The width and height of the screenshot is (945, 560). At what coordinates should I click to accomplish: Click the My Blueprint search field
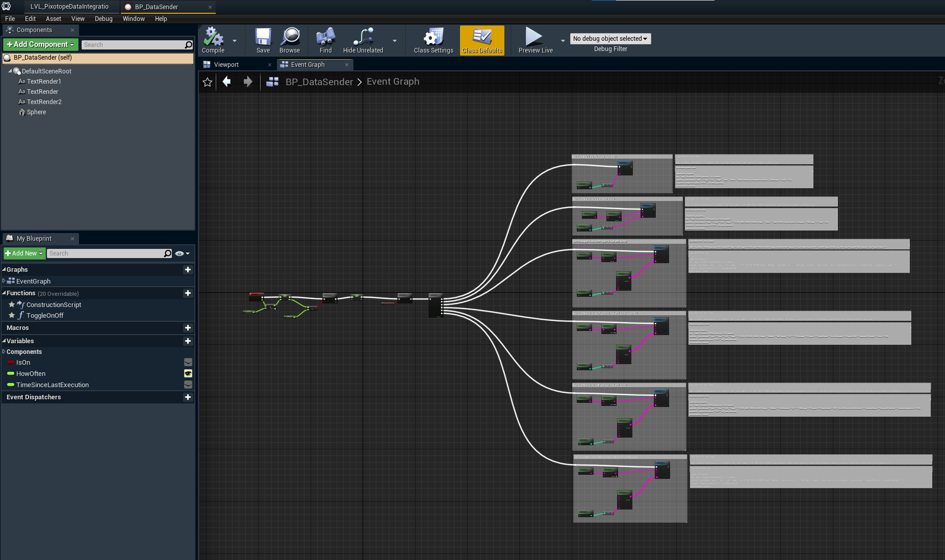pyautogui.click(x=105, y=253)
